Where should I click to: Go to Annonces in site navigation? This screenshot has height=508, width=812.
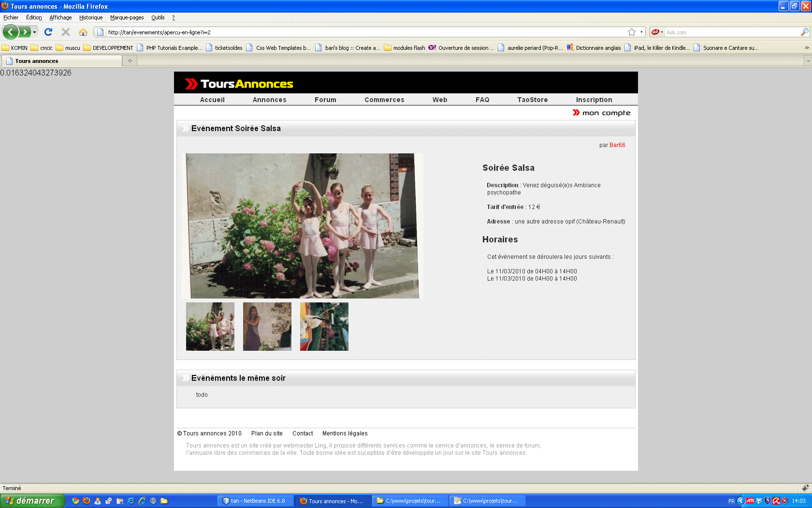coord(269,100)
